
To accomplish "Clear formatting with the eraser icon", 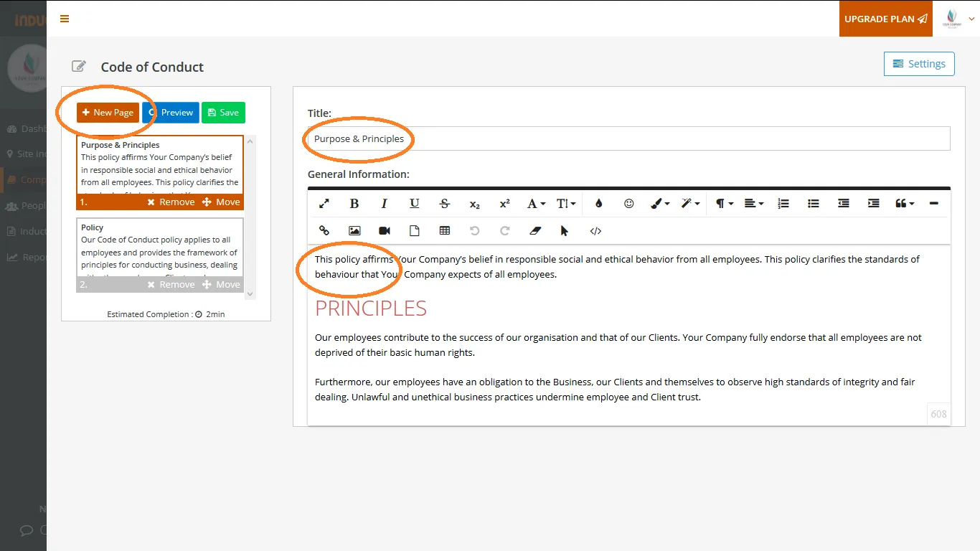I will pyautogui.click(x=534, y=231).
